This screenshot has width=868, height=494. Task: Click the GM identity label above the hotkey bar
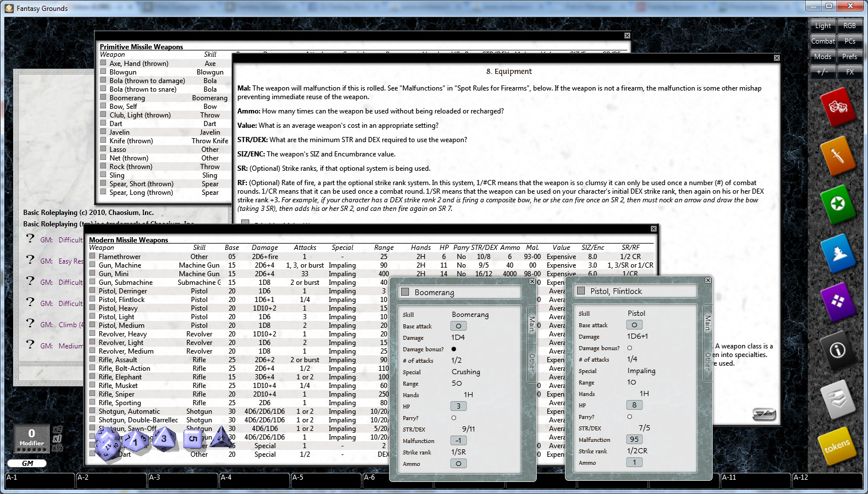pyautogui.click(x=28, y=463)
